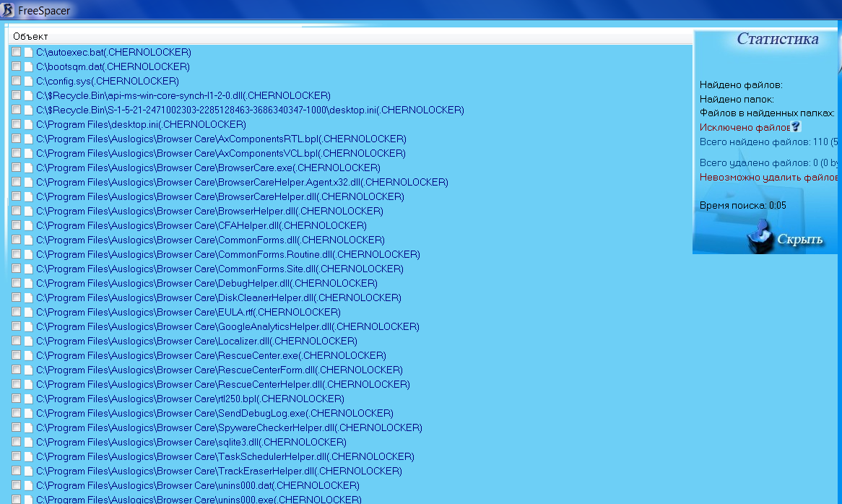Image resolution: width=842 pixels, height=504 pixels.
Task: Tick the CFAHelper.dll checkbox
Action: point(16,225)
